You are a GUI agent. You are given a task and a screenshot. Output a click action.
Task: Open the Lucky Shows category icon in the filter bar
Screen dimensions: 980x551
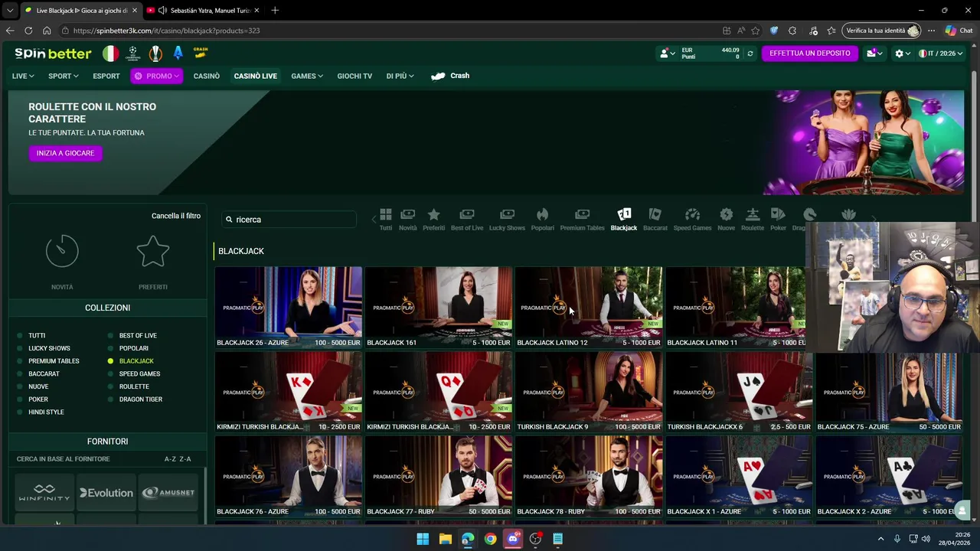(507, 220)
